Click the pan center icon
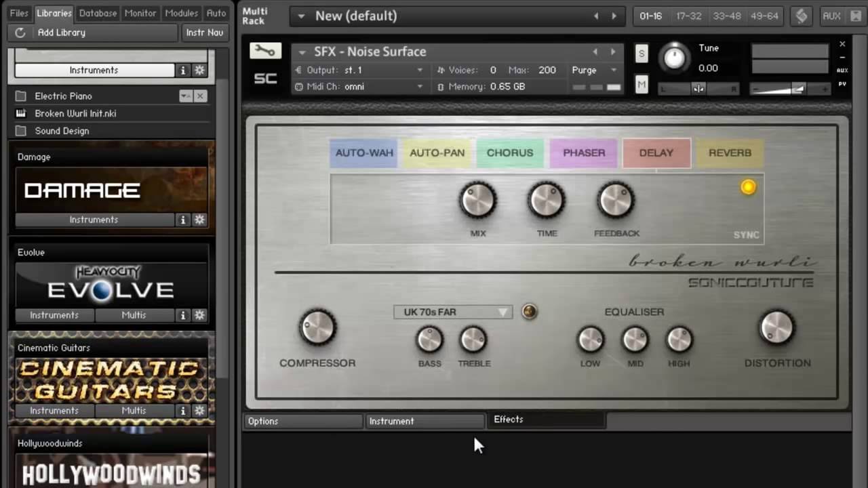 [x=698, y=89]
